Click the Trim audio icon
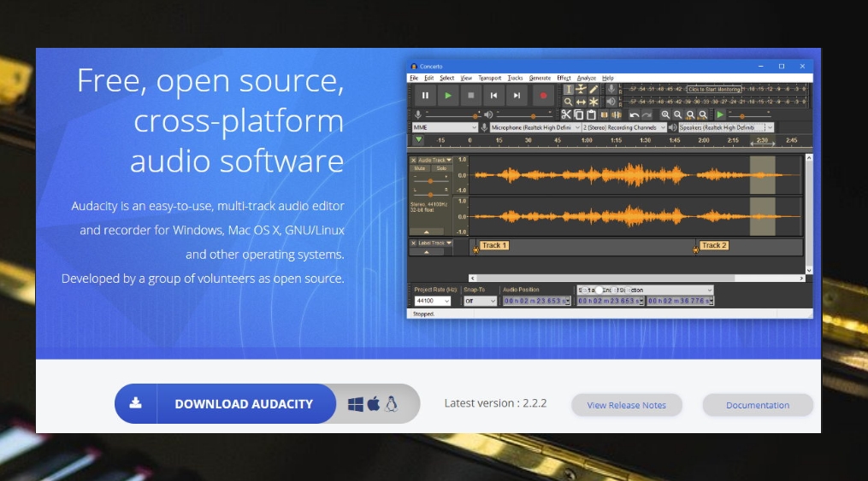 (x=604, y=114)
